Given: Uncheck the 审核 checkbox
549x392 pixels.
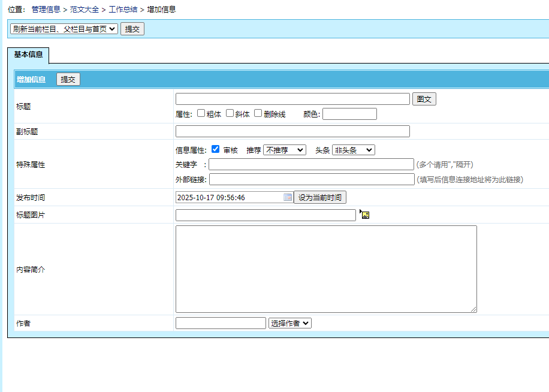Looking at the screenshot, I should (x=216, y=149).
